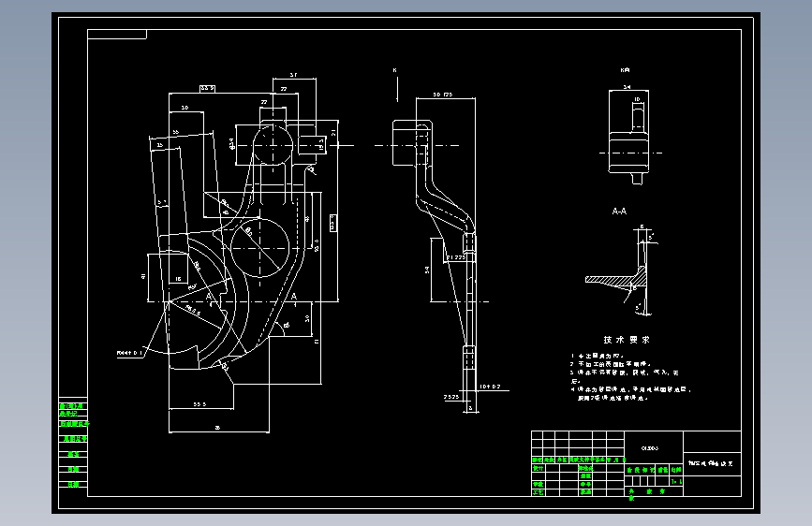Viewport: 812px width, 526px height.
Task: Select the 37 dimension above the main view
Action: click(294, 75)
